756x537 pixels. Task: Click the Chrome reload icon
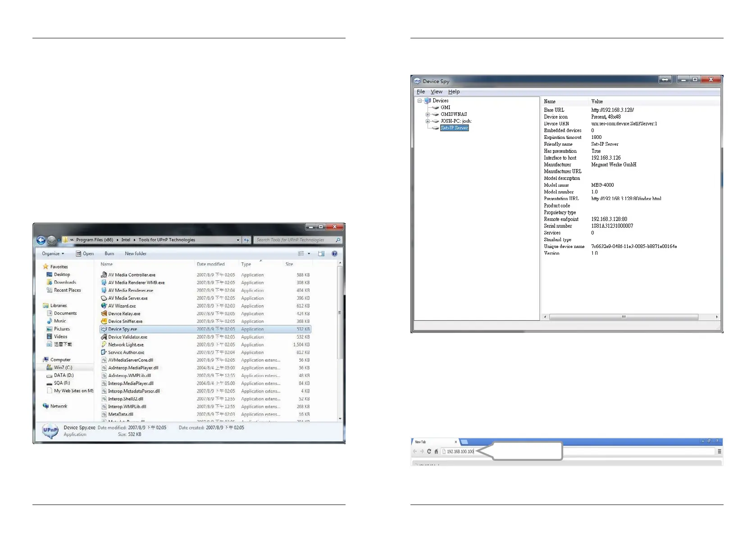point(429,451)
